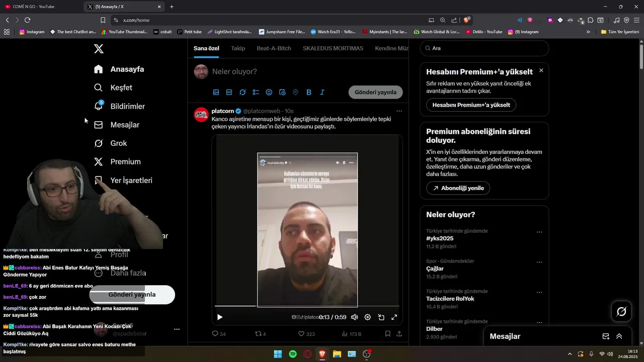644x362 pixels.
Task: Switch to the Beat-A-Bitch tab
Action: [x=274, y=48]
